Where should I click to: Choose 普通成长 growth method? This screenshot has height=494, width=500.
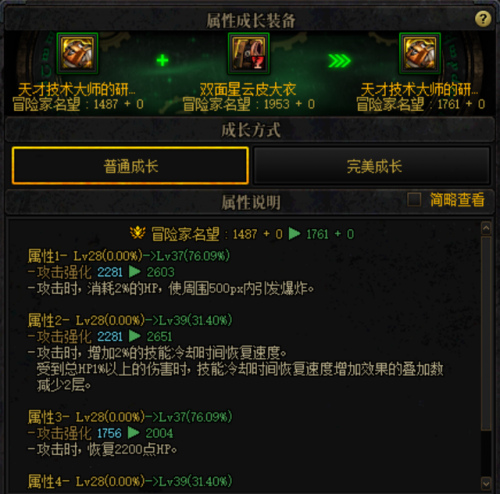(x=130, y=166)
